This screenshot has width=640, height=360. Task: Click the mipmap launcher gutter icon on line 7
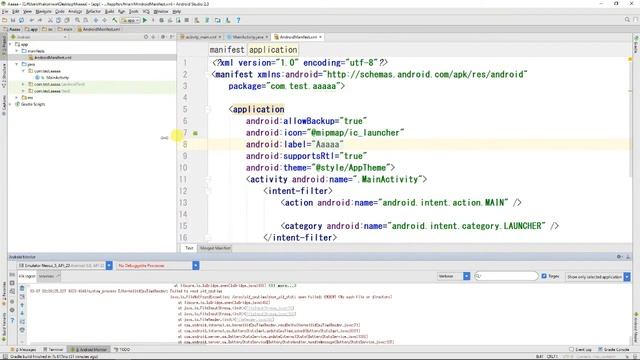click(195, 133)
